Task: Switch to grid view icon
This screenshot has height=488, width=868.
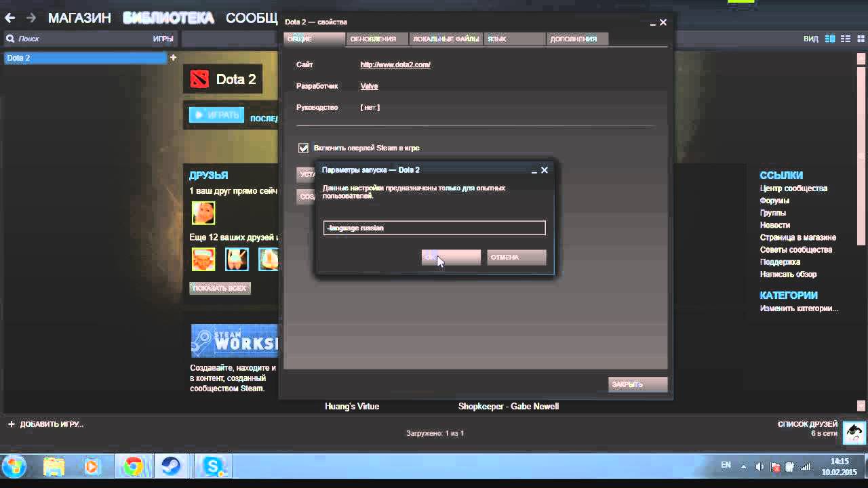Action: click(x=860, y=39)
